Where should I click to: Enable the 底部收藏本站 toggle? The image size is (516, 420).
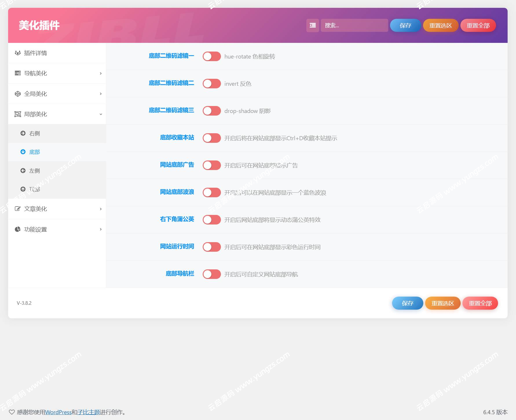click(212, 138)
